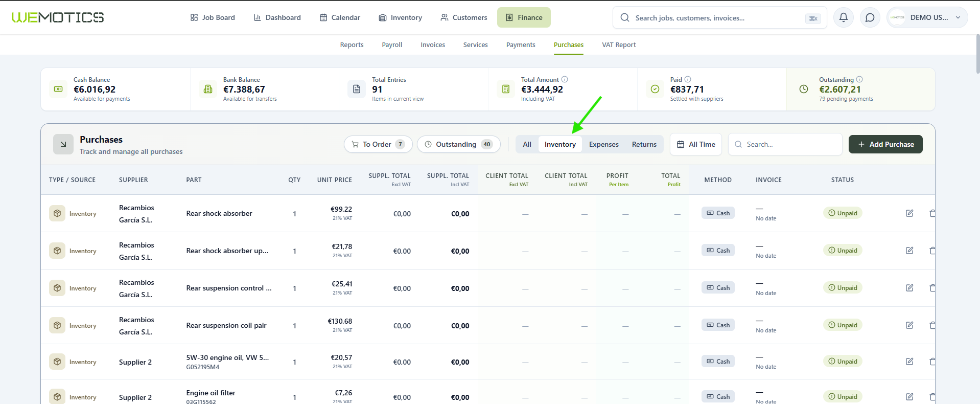Switch to the Services tab
The height and width of the screenshot is (404, 980).
click(475, 45)
